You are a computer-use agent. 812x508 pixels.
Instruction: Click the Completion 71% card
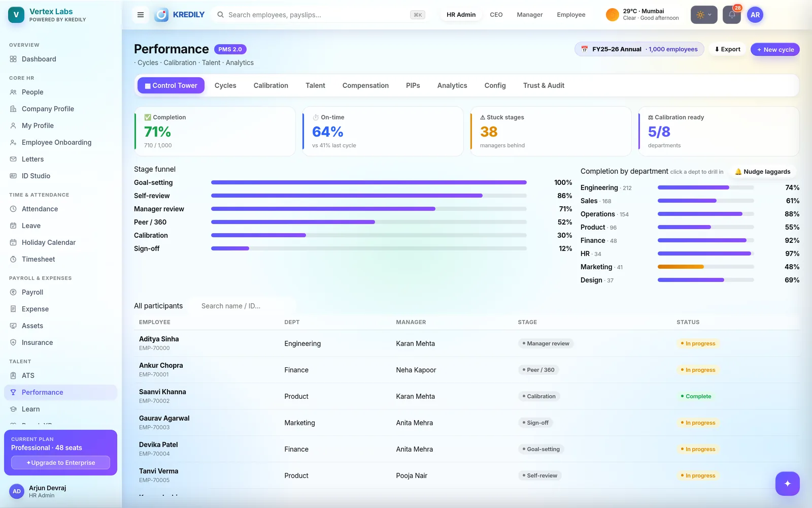pos(215,131)
